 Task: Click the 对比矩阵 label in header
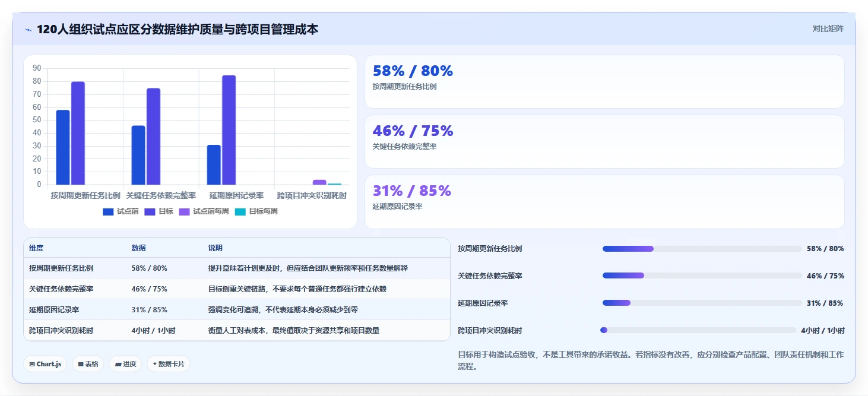click(828, 28)
